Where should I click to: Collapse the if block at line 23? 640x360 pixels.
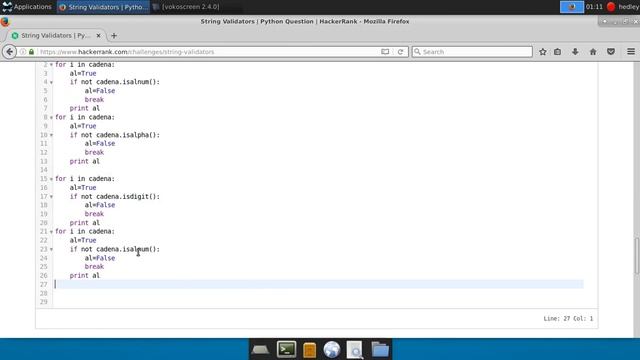51,249
